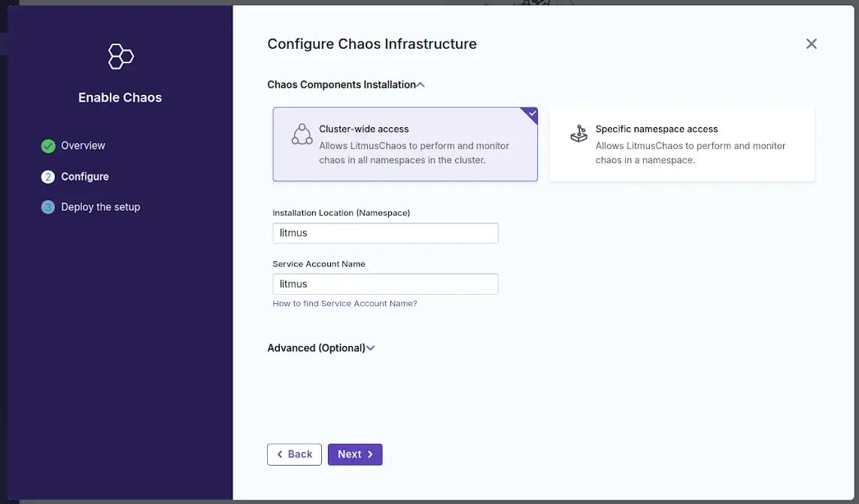Screen dimensions: 859x504
Task: Close the Configure Chaos Infrastructure dialog
Action: coord(811,44)
